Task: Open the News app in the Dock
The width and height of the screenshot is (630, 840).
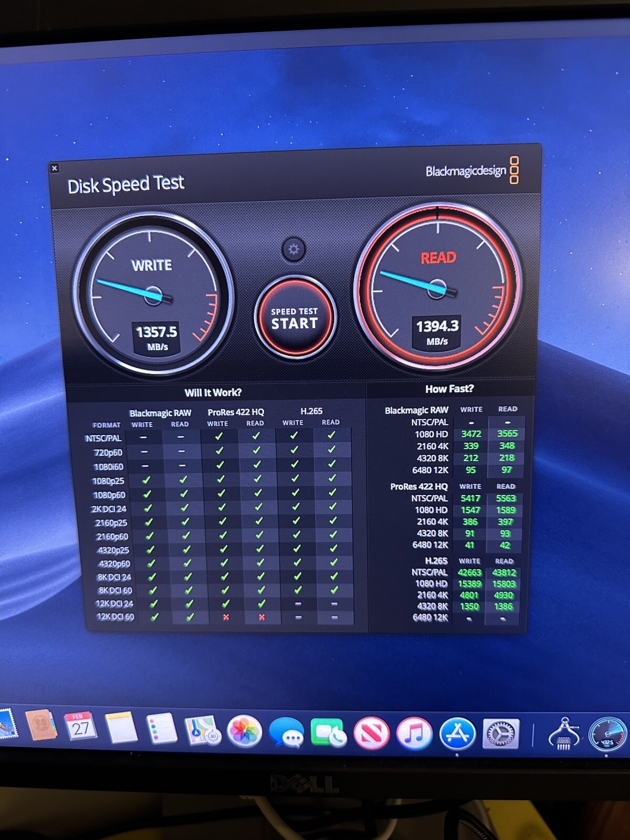Action: 371,733
